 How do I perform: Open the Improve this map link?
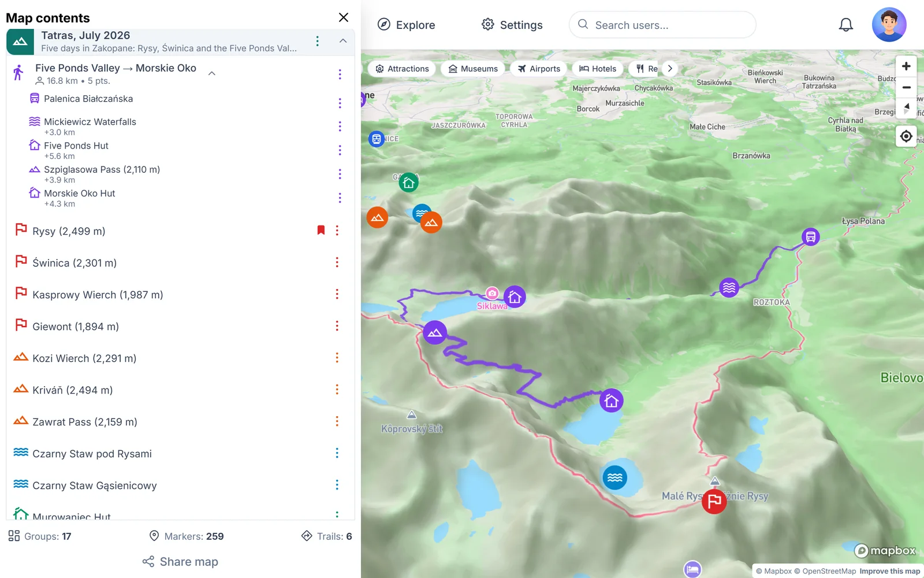(x=889, y=571)
